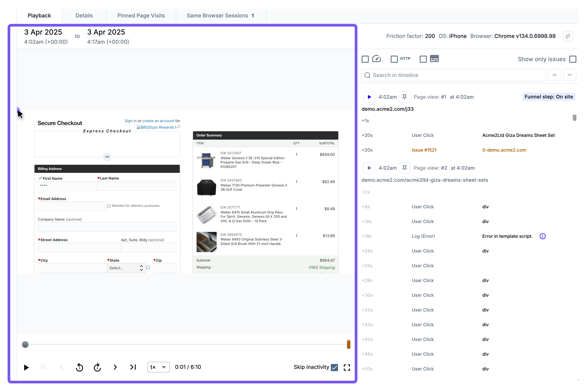
Task: Toggle Skip inactivity checkbox
Action: pyautogui.click(x=334, y=367)
